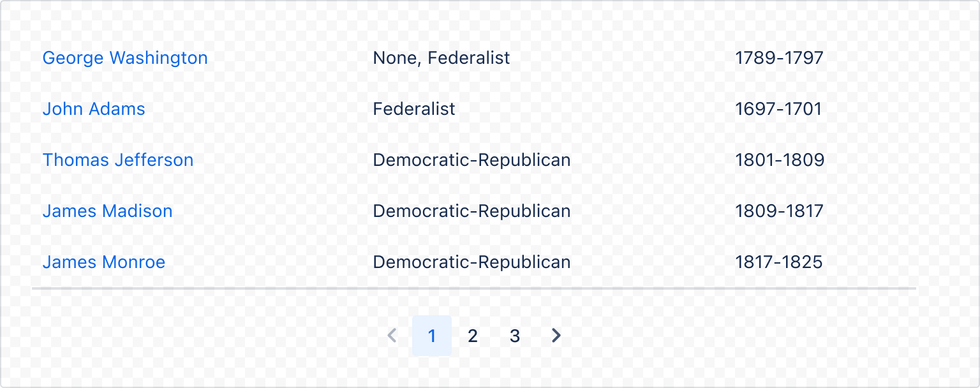Jump to page 3 of results
This screenshot has width=980, height=388.
[514, 335]
